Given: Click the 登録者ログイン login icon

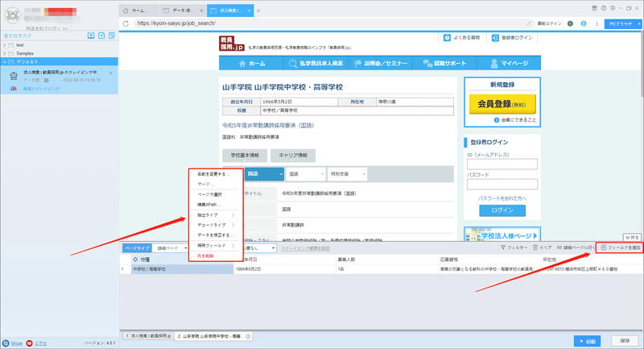Looking at the screenshot, I should (495, 38).
